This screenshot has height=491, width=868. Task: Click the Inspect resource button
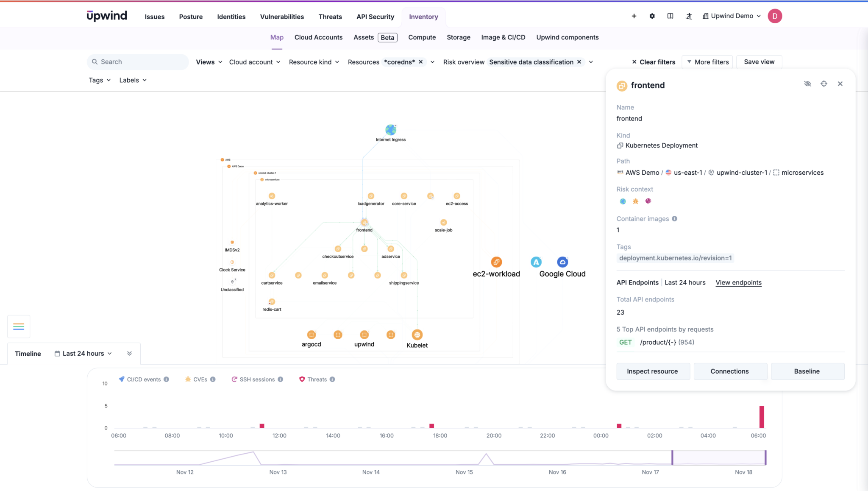(x=653, y=371)
